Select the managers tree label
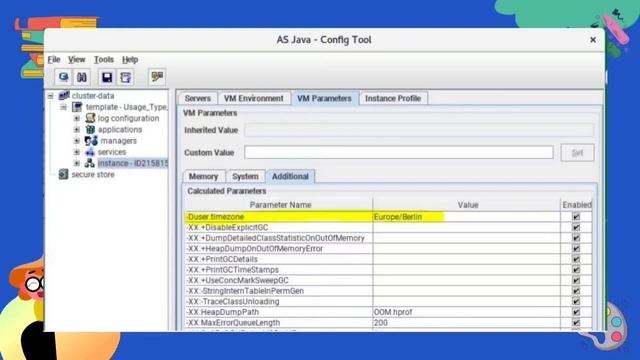Viewport: 640px width, 360px height. click(x=119, y=141)
